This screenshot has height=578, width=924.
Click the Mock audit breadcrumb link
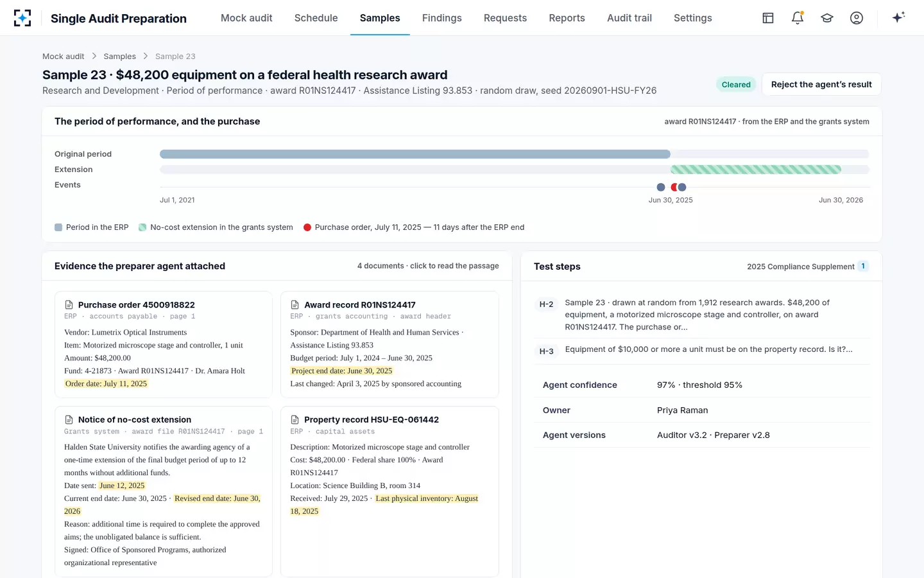[63, 57]
